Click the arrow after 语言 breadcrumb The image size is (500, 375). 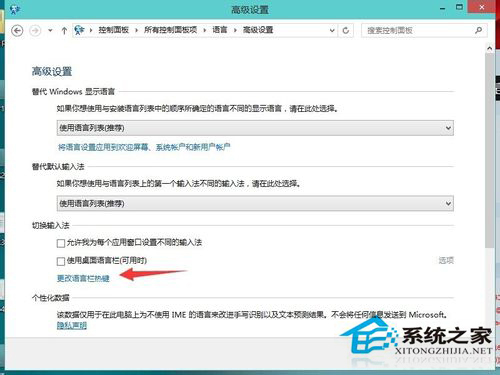(x=235, y=30)
